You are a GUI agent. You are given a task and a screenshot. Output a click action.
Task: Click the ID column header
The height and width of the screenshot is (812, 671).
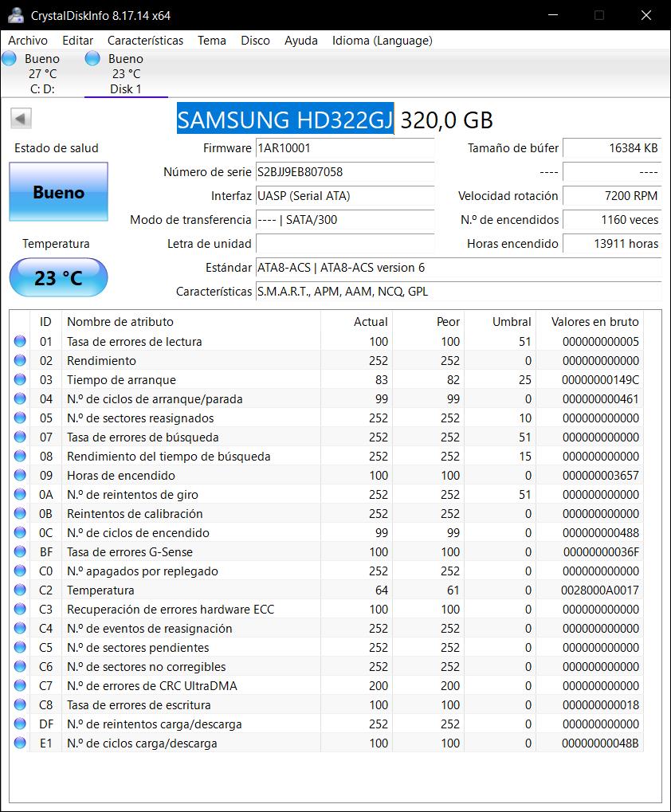coord(45,322)
